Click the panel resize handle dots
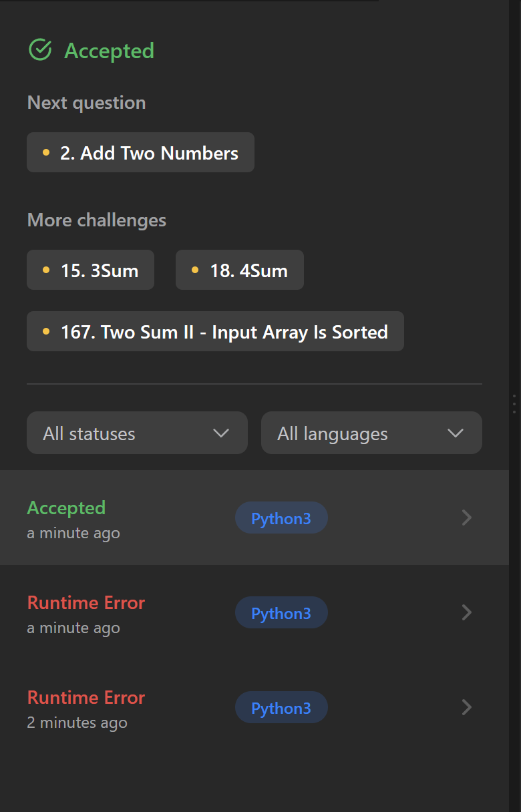 coord(514,404)
